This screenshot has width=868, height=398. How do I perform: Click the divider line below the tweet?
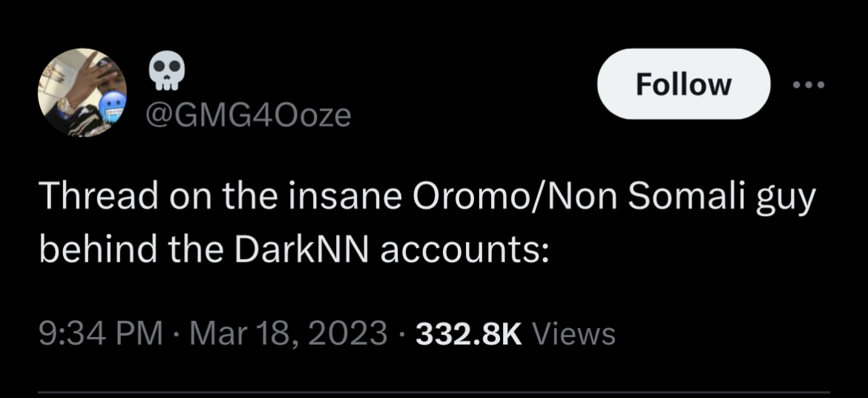point(434,393)
